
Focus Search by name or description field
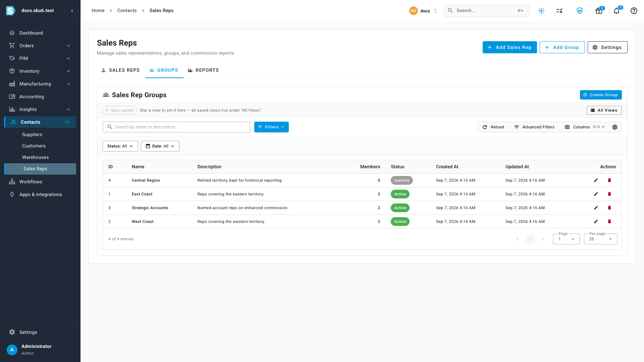click(176, 127)
